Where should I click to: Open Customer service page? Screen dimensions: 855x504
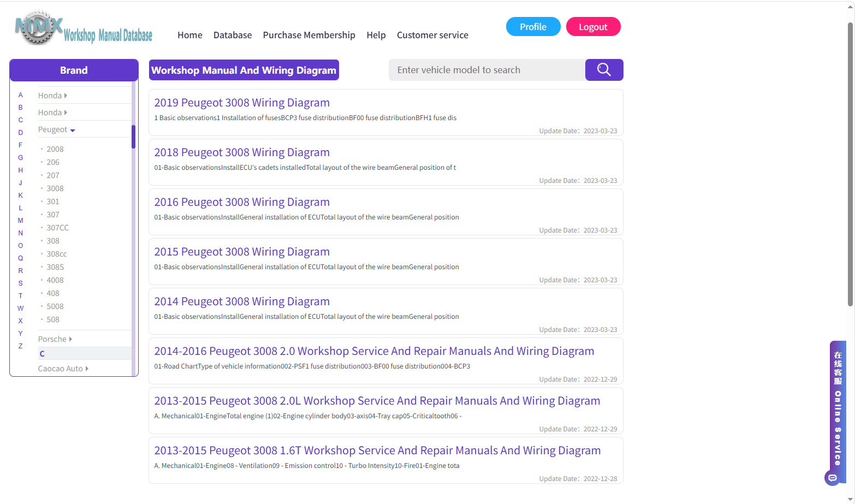[432, 35]
